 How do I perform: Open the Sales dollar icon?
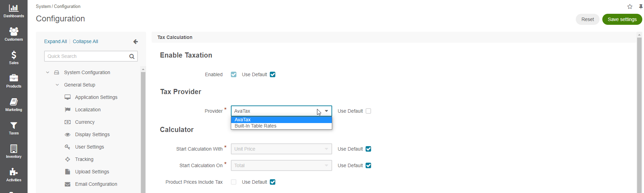(14, 55)
